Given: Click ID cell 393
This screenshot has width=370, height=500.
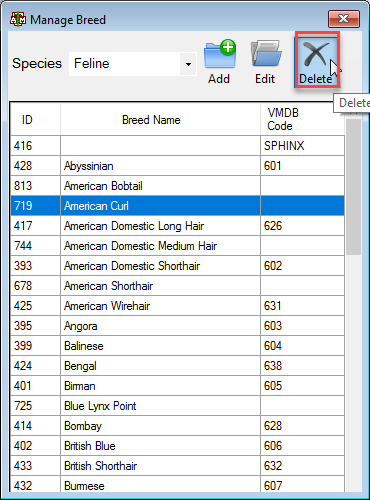Looking at the screenshot, I should coord(35,266).
